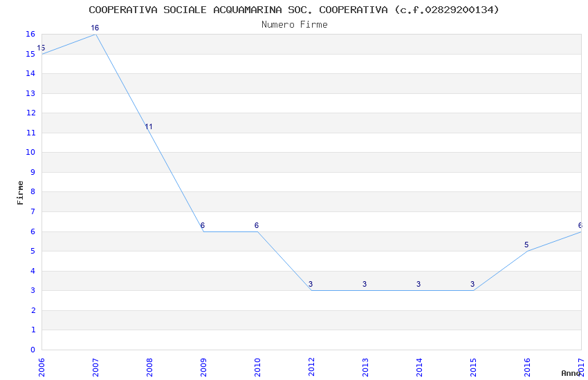Screen dimensions: 588x380
Task: Click y-axis tick label 5
Action: [33, 251]
